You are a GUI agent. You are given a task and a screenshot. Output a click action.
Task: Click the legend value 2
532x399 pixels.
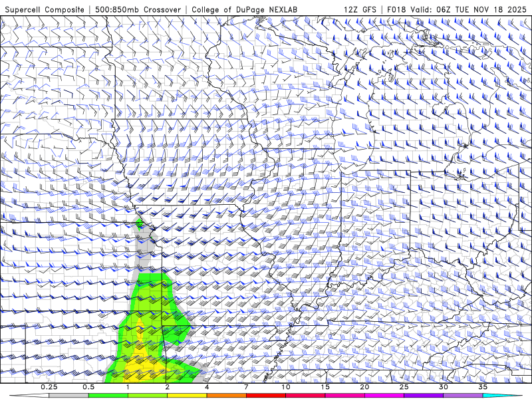click(168, 387)
